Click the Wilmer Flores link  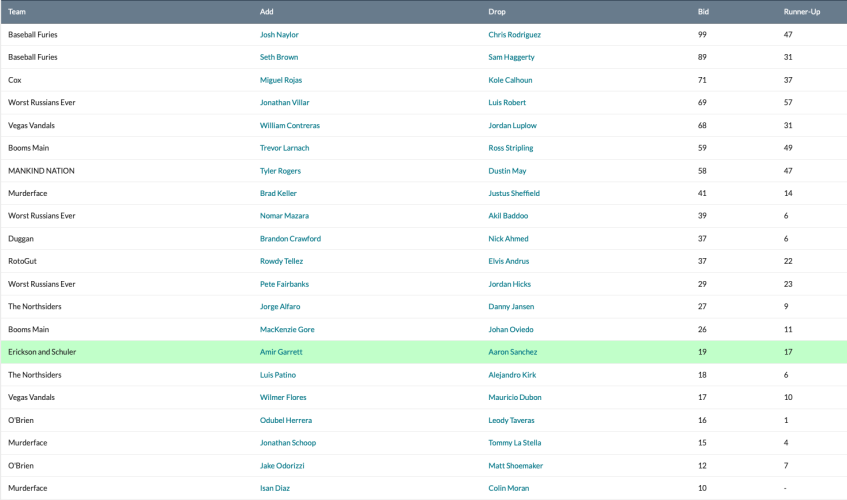283,397
